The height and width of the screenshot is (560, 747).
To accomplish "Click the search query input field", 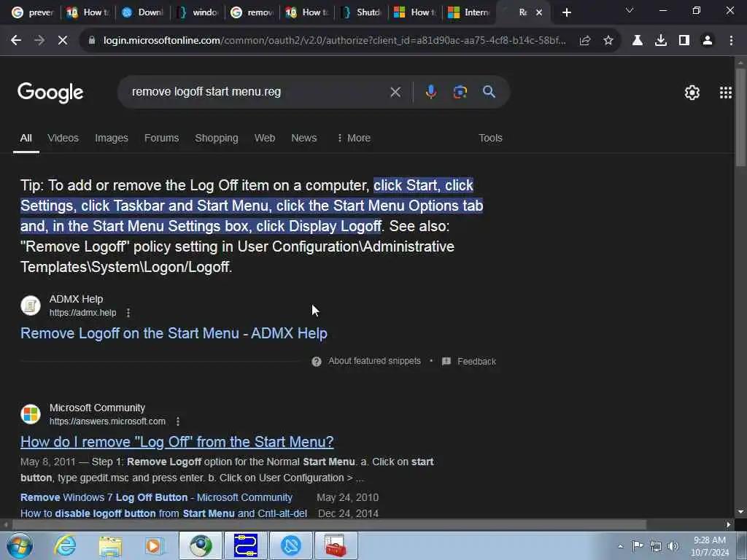I will [258, 92].
